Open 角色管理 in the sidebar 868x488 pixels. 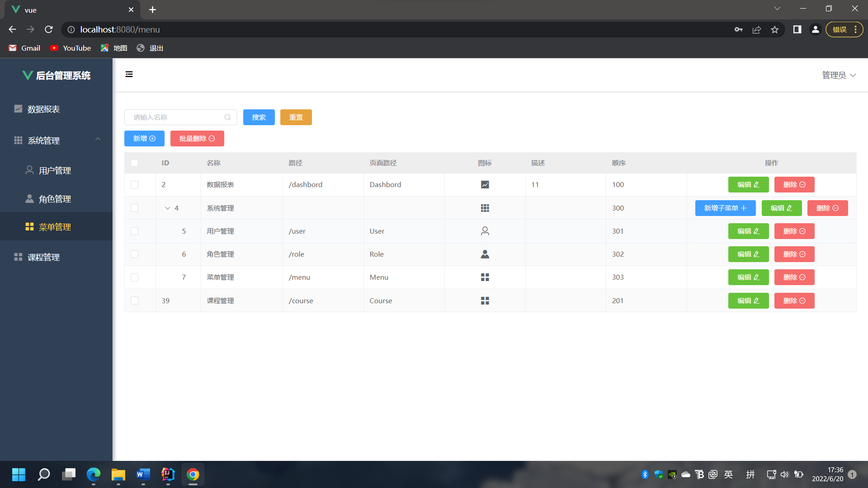(56, 199)
